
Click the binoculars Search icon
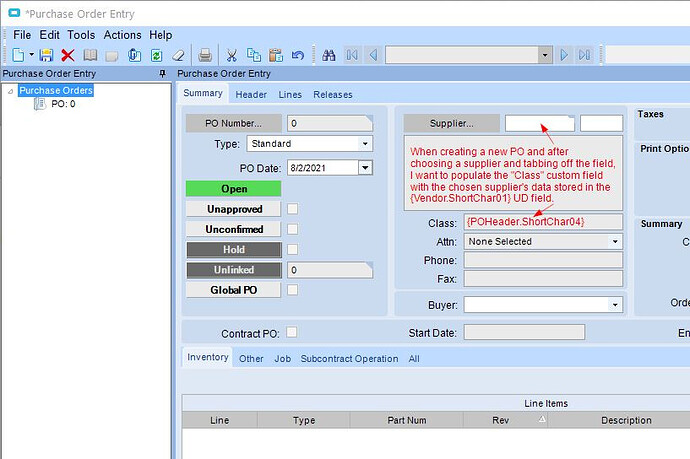329,55
